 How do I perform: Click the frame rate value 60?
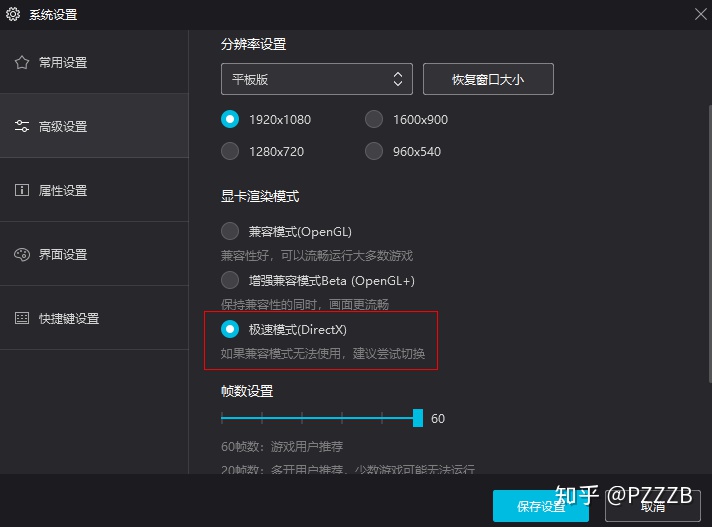click(x=438, y=419)
